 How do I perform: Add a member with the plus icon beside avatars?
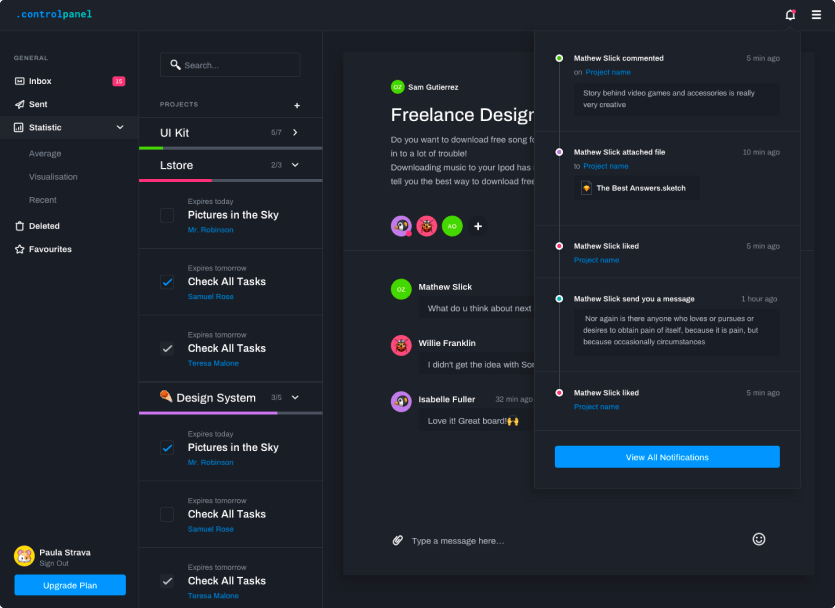point(478,226)
